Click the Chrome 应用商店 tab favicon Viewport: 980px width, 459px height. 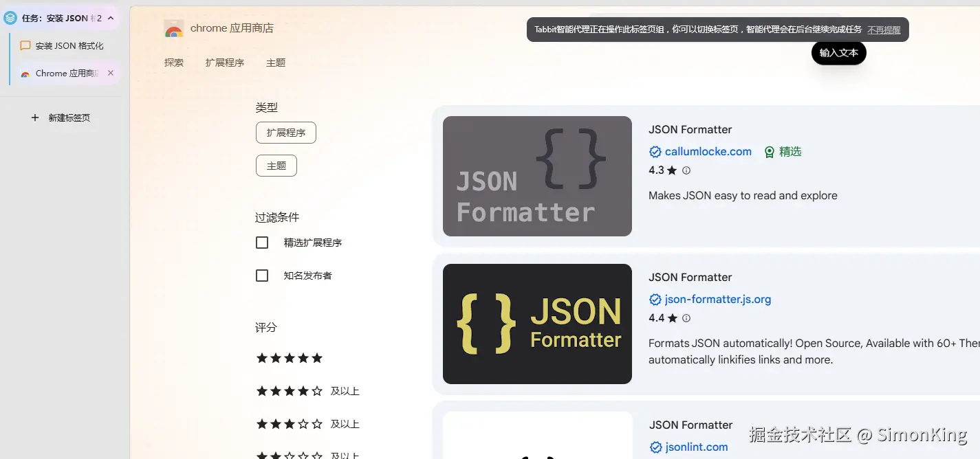25,74
